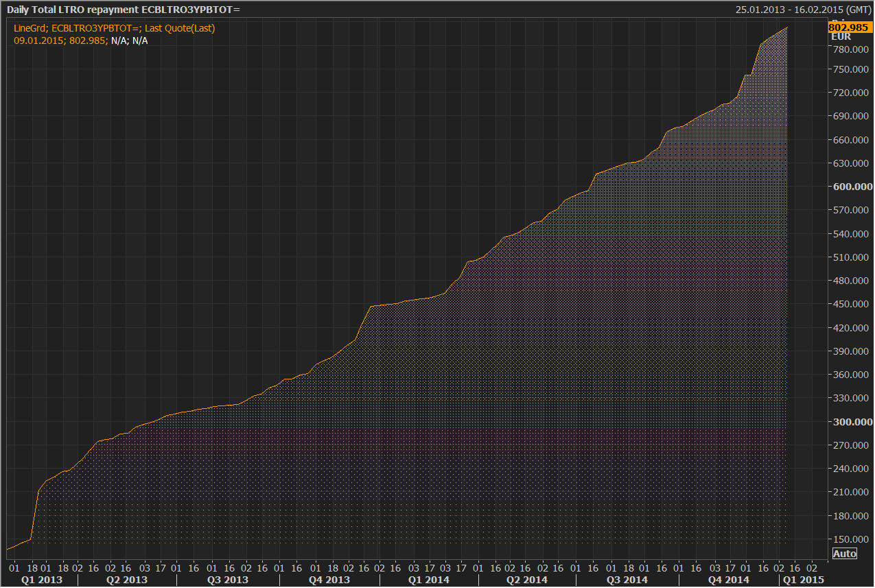
Task: Click the Q4 2013 quarter label
Action: (329, 580)
